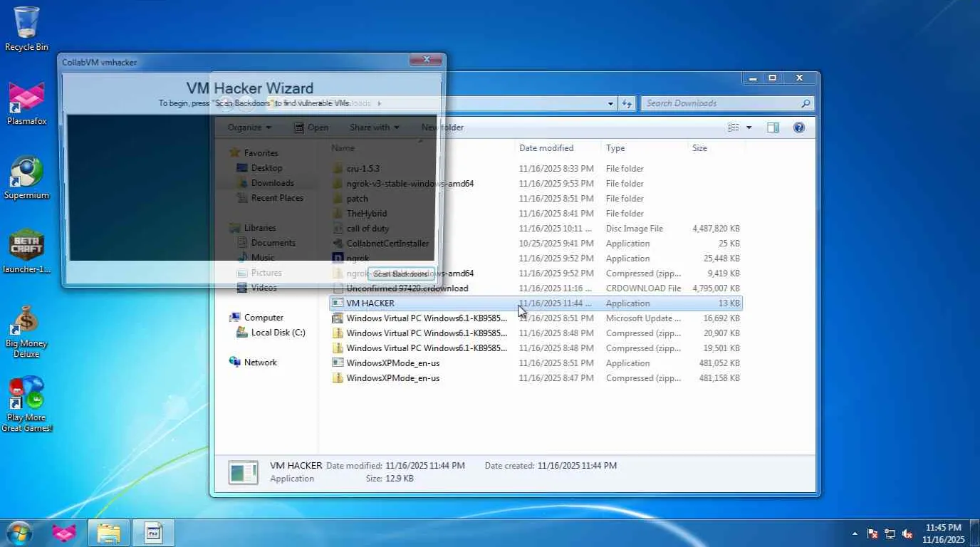Click the Search Downloads field

click(720, 103)
